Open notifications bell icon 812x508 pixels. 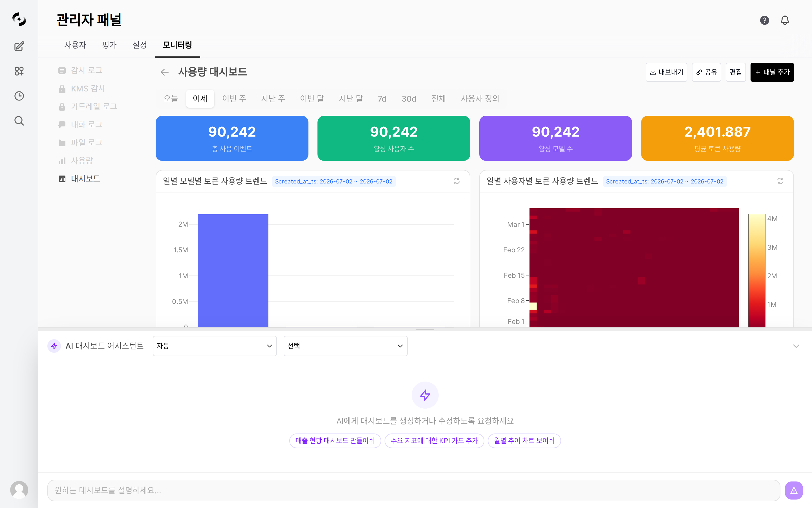785,20
